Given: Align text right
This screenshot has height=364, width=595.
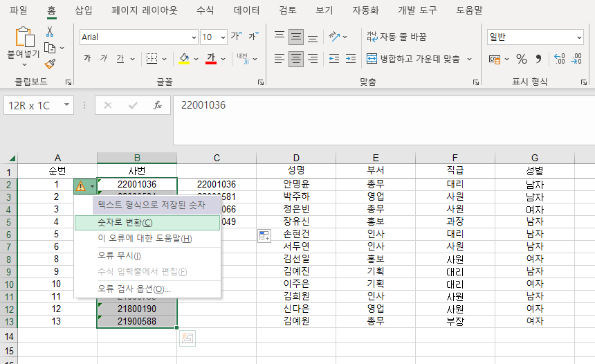Looking at the screenshot, I should tap(313, 59).
